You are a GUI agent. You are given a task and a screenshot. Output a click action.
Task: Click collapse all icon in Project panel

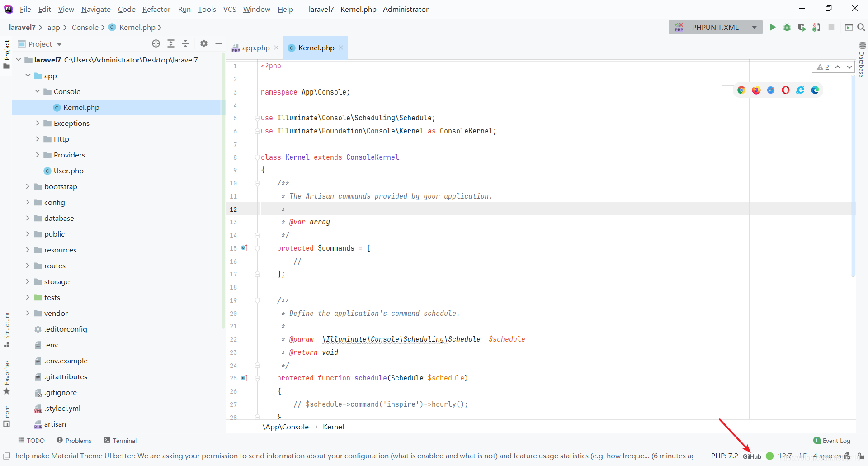click(x=185, y=43)
